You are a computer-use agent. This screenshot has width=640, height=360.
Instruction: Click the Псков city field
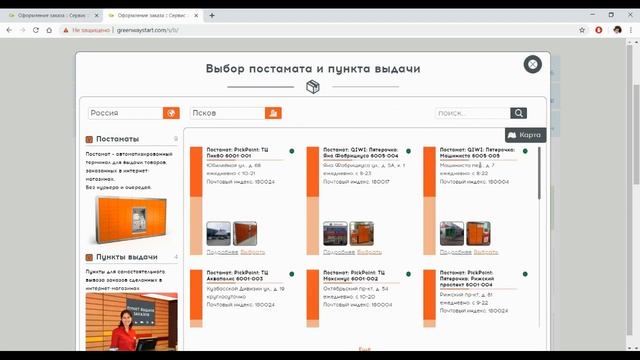pyautogui.click(x=227, y=113)
